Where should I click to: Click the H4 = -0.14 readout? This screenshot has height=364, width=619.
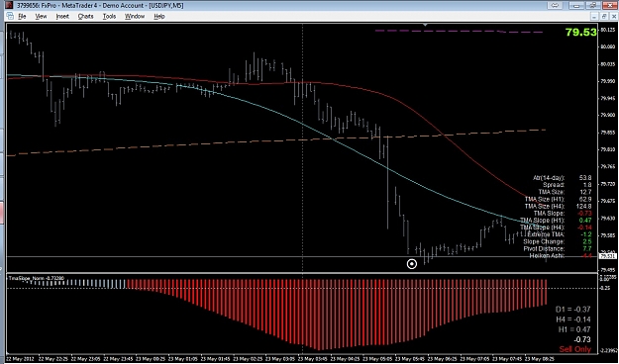(572, 319)
